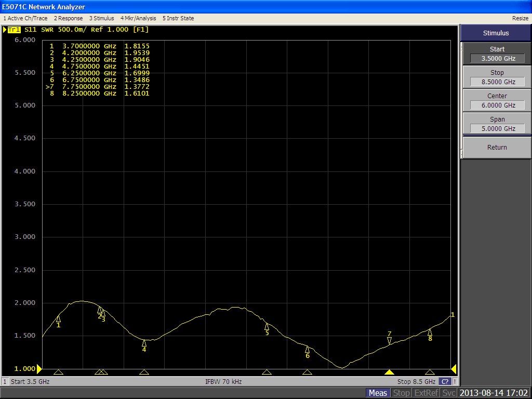Viewport: 532px width, 399px height.
Task: Open the 4 Mkr/Analysis menu
Action: click(138, 18)
